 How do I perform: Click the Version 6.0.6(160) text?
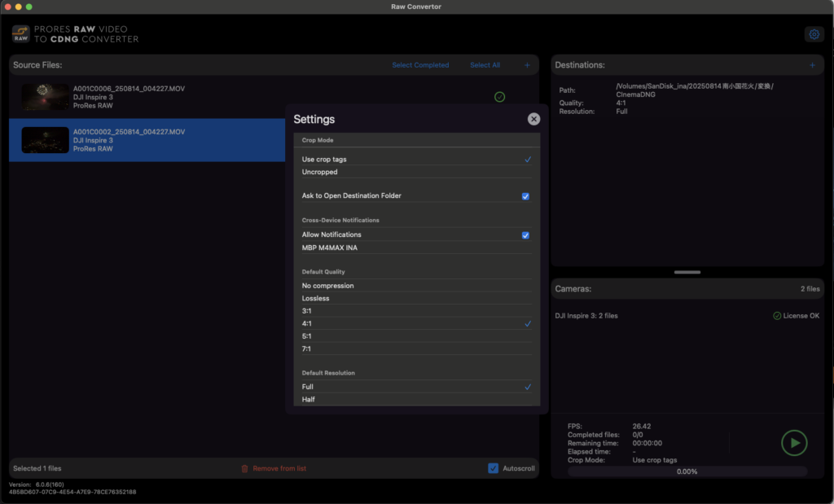[x=36, y=484]
